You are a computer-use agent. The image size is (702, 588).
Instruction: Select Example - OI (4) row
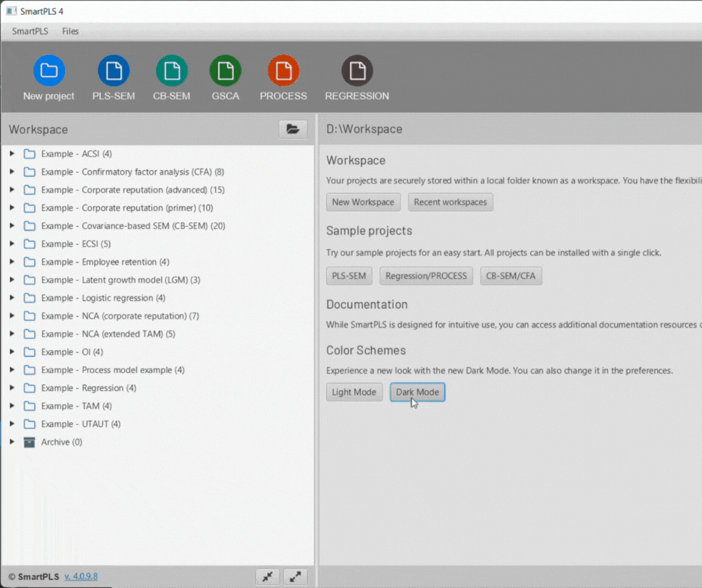[158, 351]
